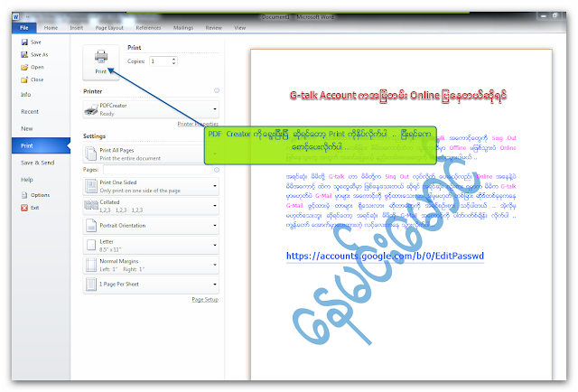Viewport: 578px width, 392px height.
Task: Click the accounts.google.com EditPasswd link in preview
Action: click(385, 256)
